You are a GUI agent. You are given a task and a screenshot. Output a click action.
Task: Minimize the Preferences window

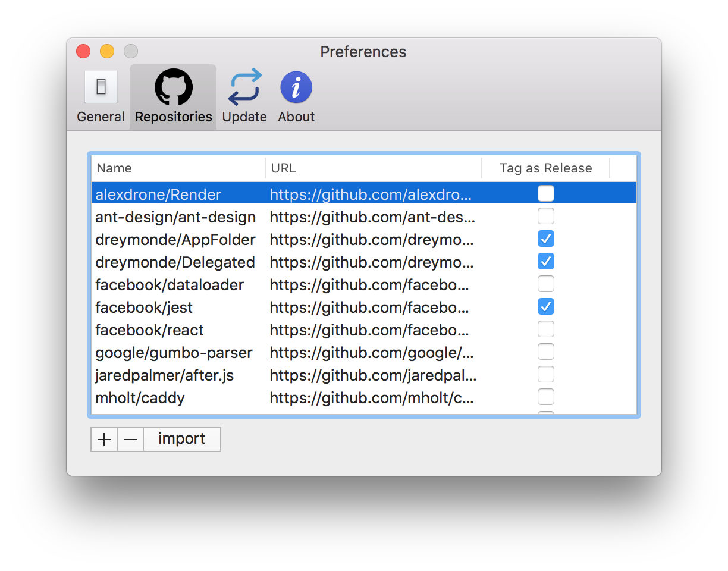(x=107, y=51)
